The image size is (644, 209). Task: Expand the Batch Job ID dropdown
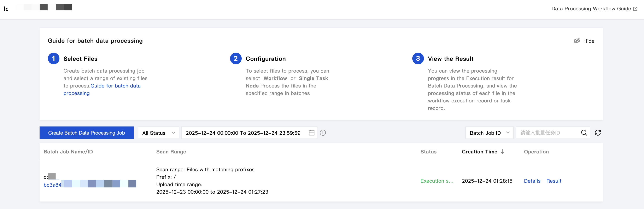[489, 133]
